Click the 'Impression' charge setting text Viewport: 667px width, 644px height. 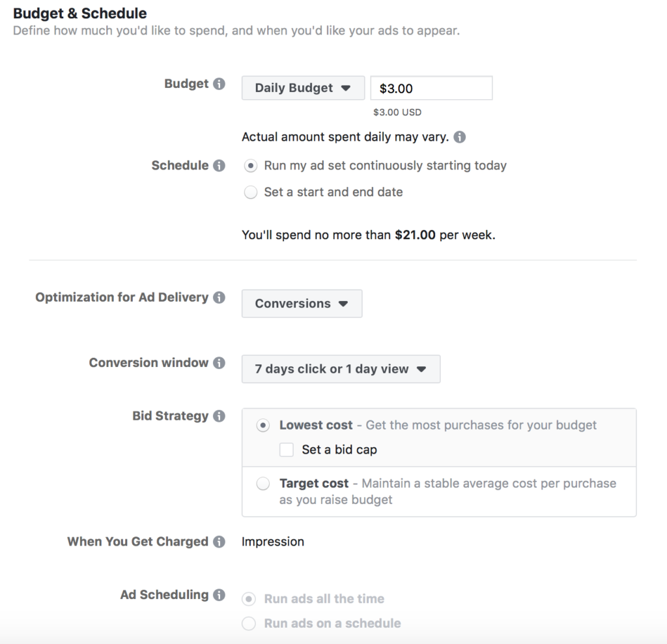click(273, 542)
